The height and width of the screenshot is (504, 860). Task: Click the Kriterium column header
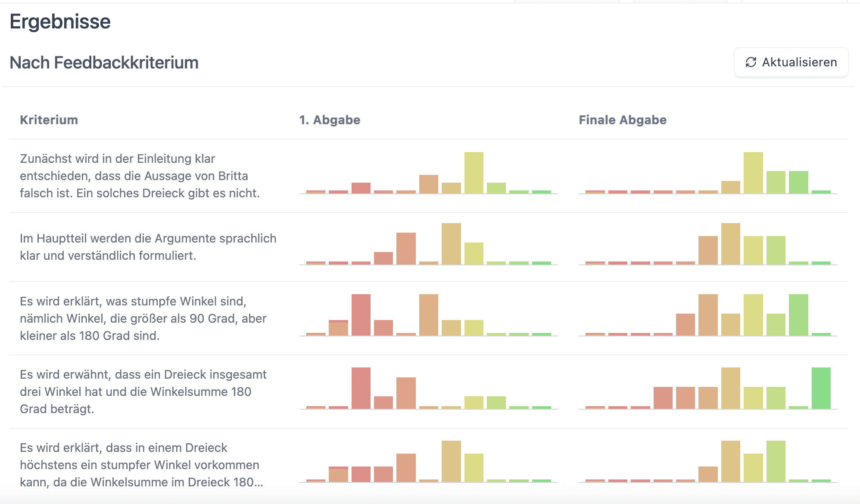49,120
